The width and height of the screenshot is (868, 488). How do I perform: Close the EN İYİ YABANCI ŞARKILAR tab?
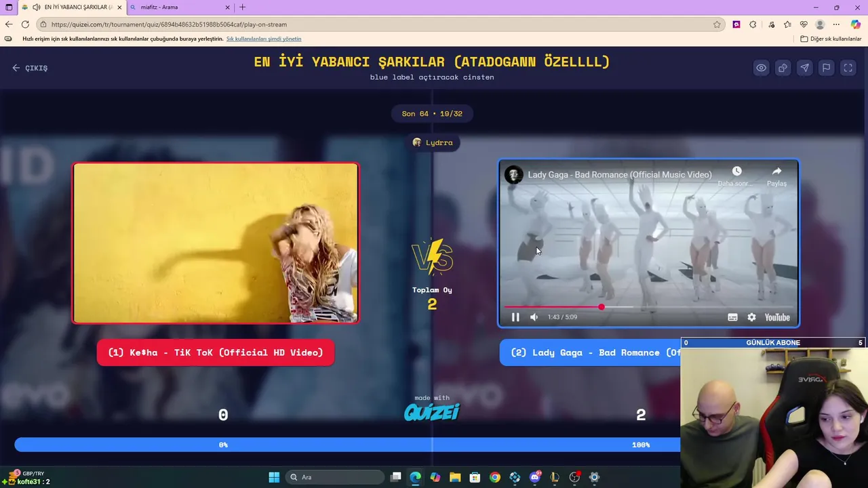point(119,7)
